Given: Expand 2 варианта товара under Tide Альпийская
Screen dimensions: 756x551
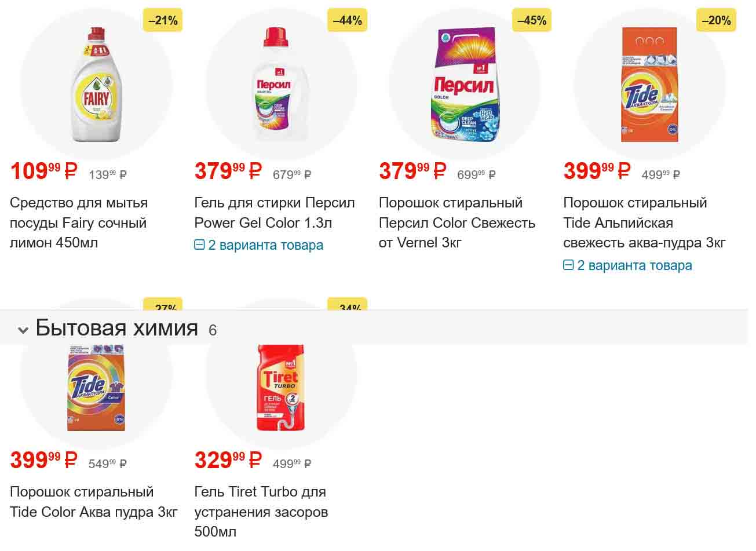Looking at the screenshot, I should (x=628, y=265).
